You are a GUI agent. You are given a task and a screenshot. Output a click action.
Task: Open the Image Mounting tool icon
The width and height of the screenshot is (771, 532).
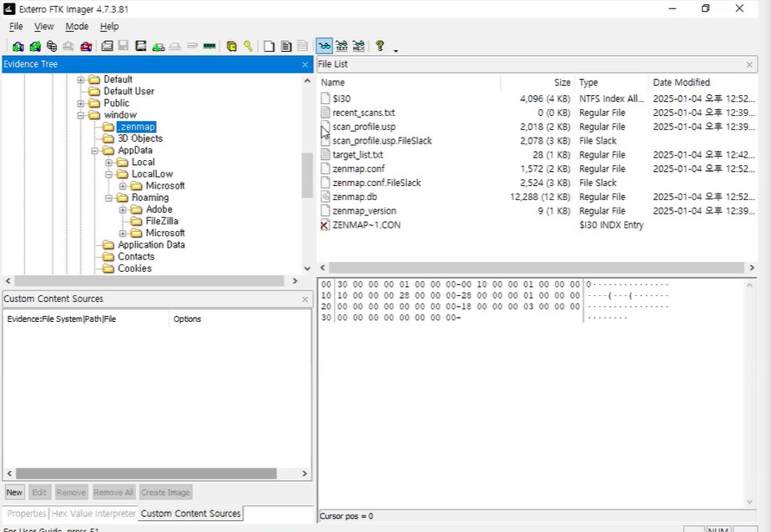pyautogui.click(x=52, y=46)
